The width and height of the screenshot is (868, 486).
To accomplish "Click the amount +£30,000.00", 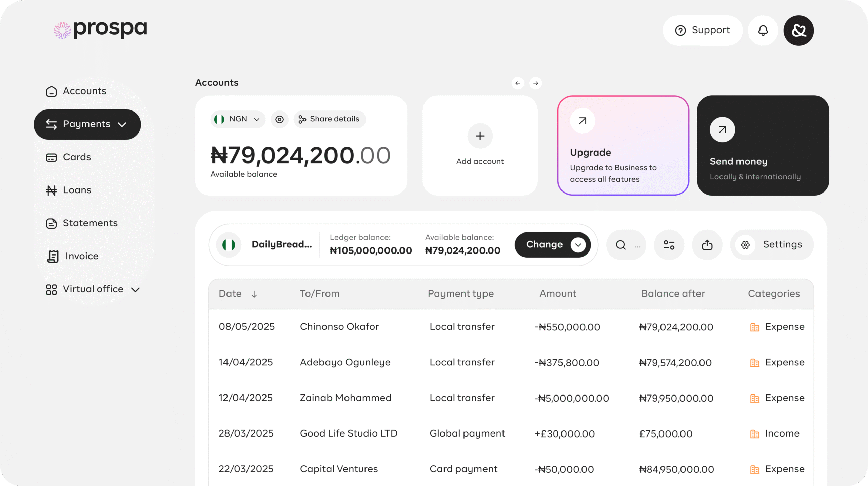I will click(565, 434).
